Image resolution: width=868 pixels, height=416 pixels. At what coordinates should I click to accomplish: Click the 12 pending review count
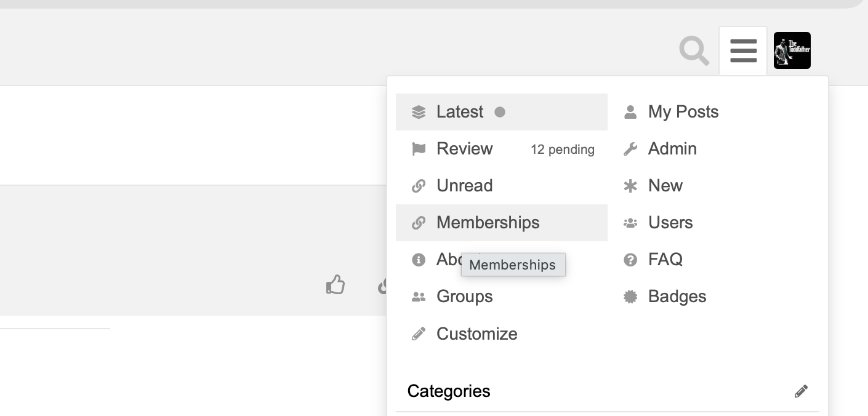(x=562, y=150)
